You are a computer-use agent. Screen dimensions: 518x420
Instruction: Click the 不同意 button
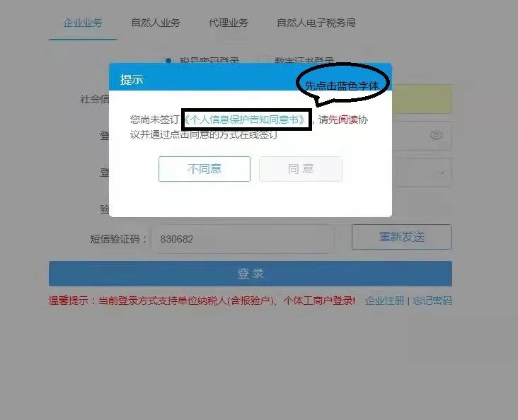click(205, 169)
